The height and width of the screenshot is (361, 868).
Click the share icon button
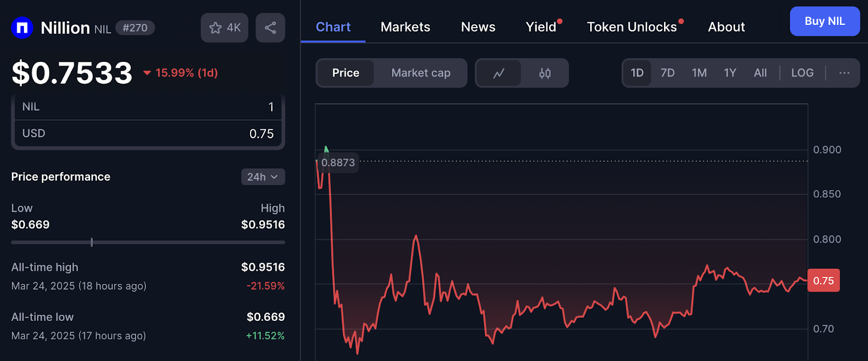(x=270, y=28)
